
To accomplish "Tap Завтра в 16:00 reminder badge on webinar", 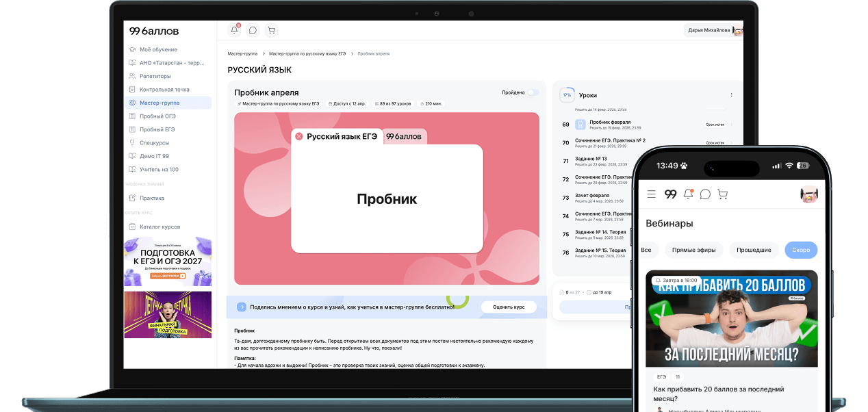I will [x=676, y=280].
